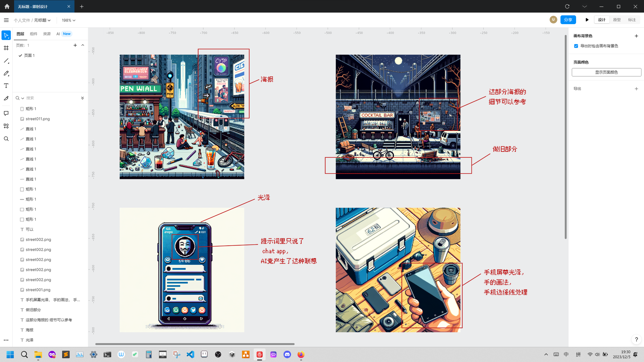This screenshot has height=362, width=644.
Task: Select the street011.png layer
Action: pyautogui.click(x=38, y=119)
